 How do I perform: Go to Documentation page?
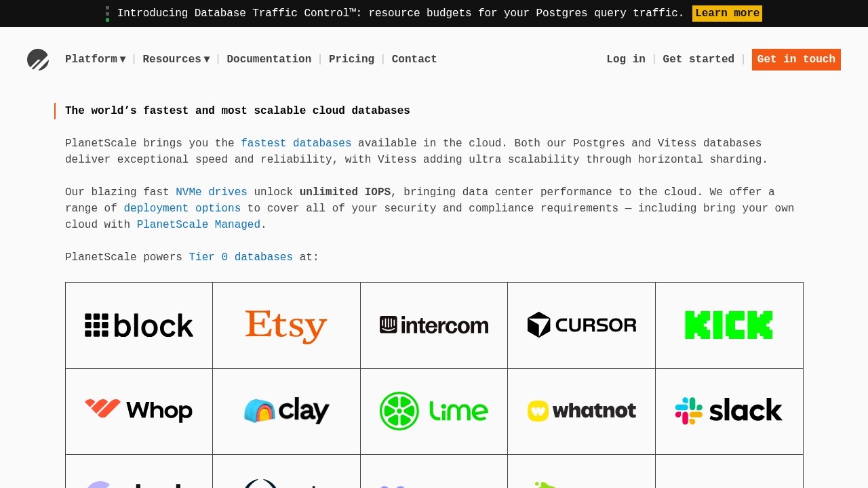(x=269, y=60)
